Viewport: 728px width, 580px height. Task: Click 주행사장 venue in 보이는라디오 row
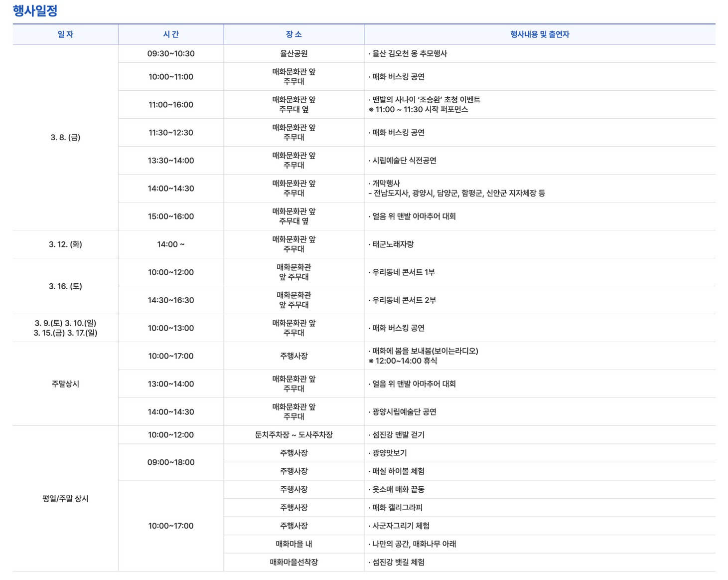(294, 356)
